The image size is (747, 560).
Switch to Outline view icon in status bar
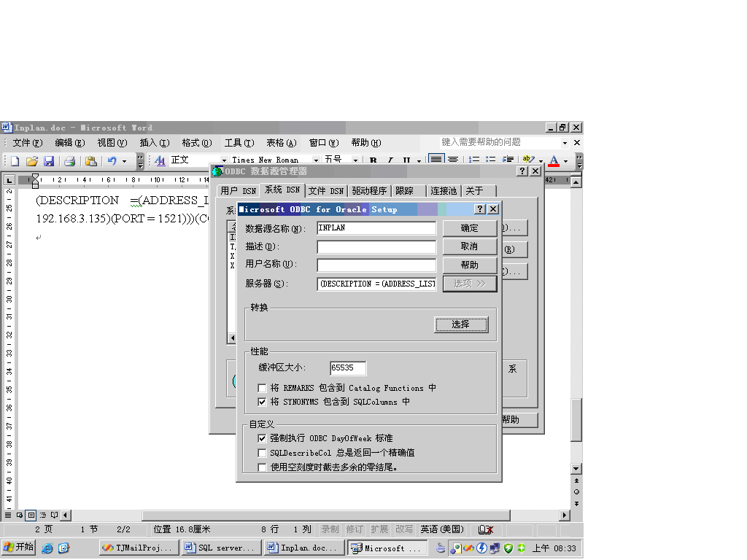[x=41, y=514]
